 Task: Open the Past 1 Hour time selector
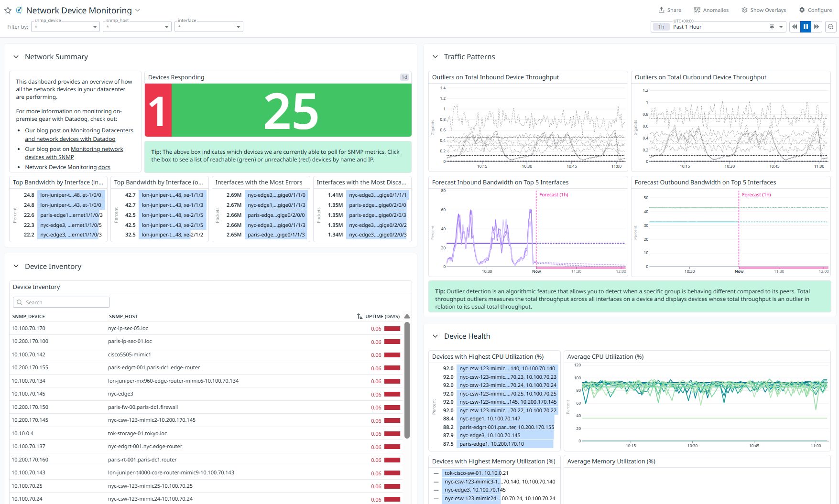(718, 27)
